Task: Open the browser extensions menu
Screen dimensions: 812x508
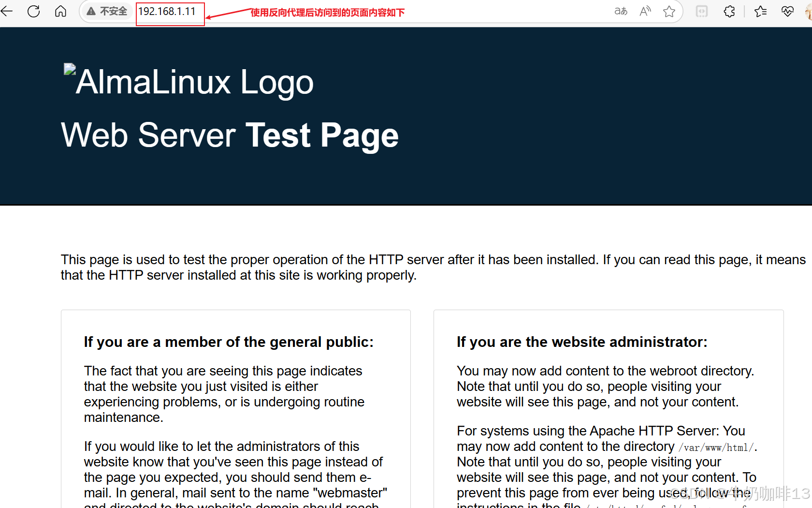Action: (729, 11)
